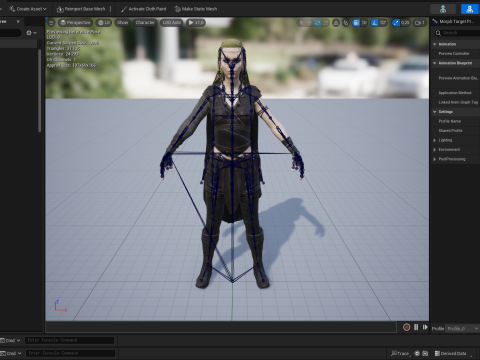Image resolution: width=480 pixels, height=360 pixels.
Task: Open the Create Asset dropdown
Action: pyautogui.click(x=28, y=9)
